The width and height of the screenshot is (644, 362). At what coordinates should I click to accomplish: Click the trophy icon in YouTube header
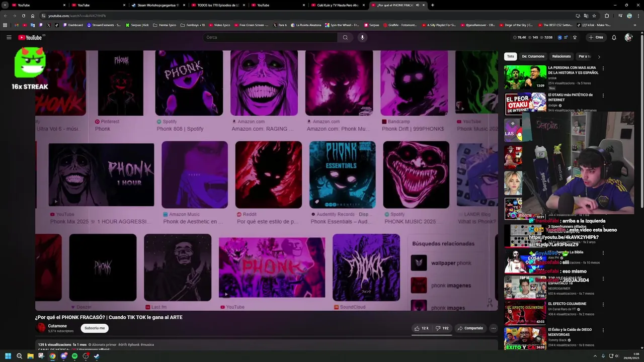pos(575,37)
